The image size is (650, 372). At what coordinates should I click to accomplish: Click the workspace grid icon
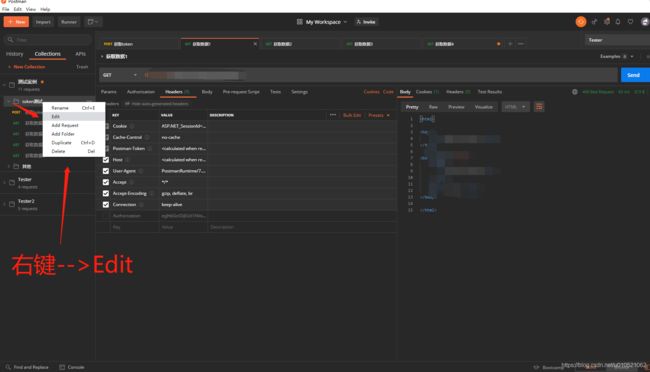click(299, 22)
